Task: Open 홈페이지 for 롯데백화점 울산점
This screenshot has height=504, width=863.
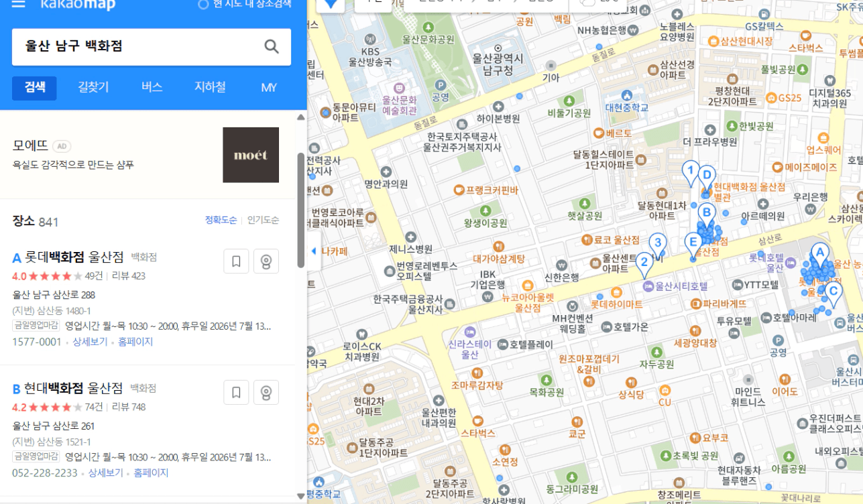Action: click(x=135, y=342)
